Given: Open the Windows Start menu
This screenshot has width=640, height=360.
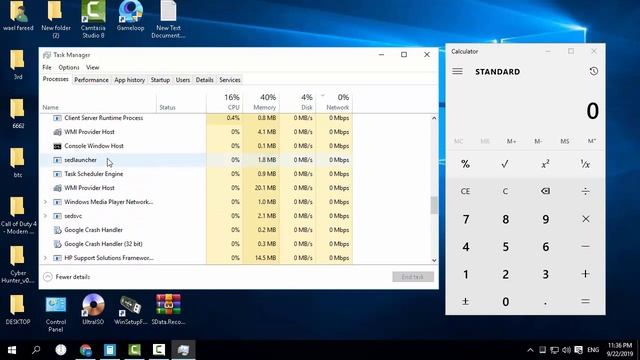Looking at the screenshot, I should (x=12, y=350).
